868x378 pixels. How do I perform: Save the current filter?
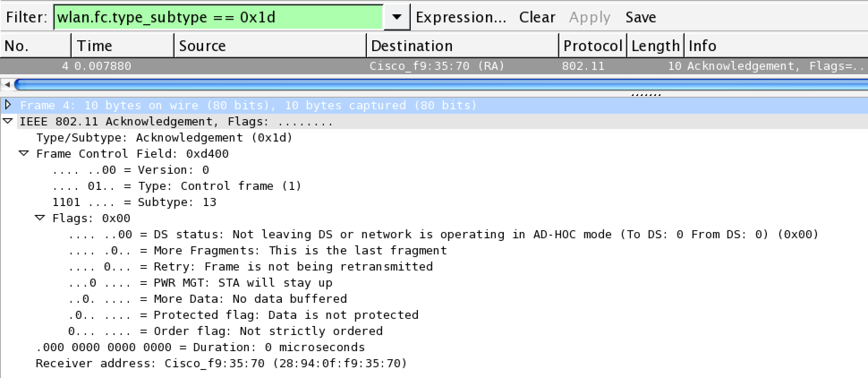click(641, 17)
